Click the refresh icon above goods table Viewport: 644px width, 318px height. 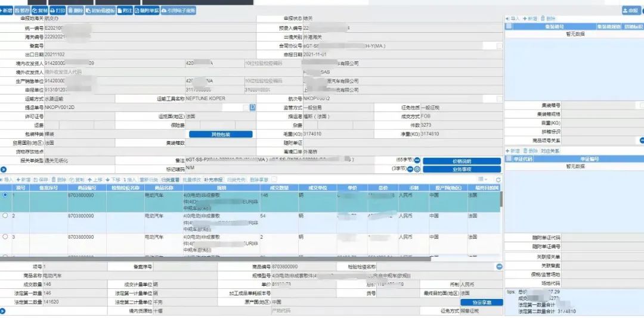click(499, 179)
